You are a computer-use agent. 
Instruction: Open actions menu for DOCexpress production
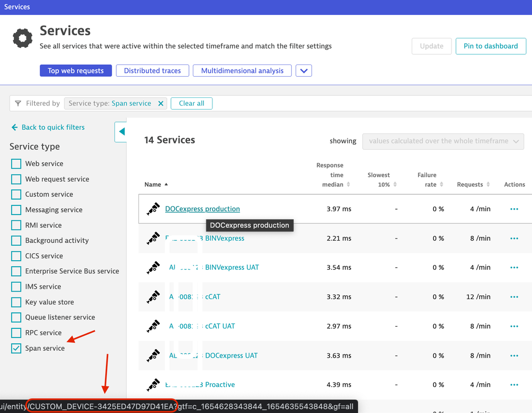514,209
